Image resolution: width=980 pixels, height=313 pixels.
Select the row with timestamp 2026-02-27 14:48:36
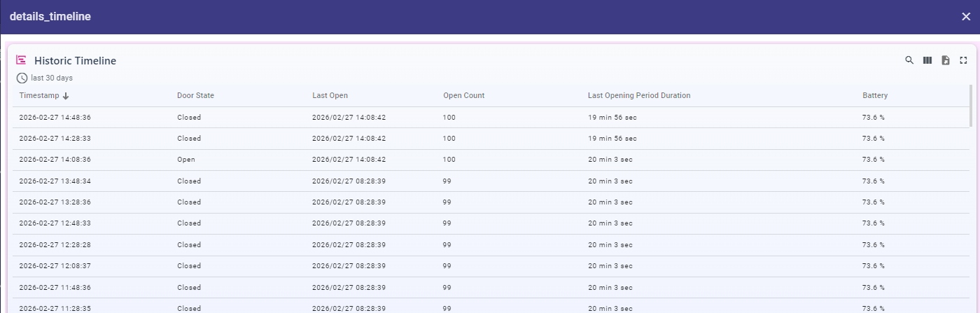(x=55, y=117)
